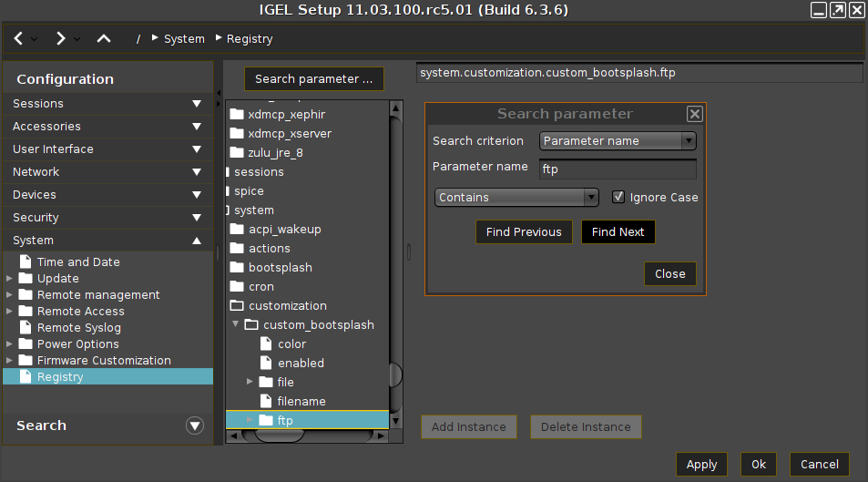The image size is (868, 482).
Task: Collapse the custom_bootsplash tree node
Action: coord(236,324)
